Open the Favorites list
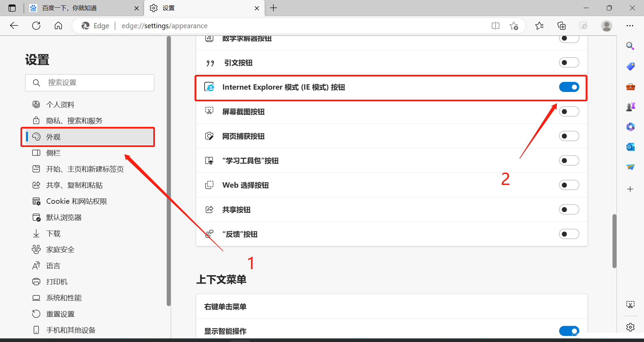Screen dimensions: 644x342 point(539,26)
